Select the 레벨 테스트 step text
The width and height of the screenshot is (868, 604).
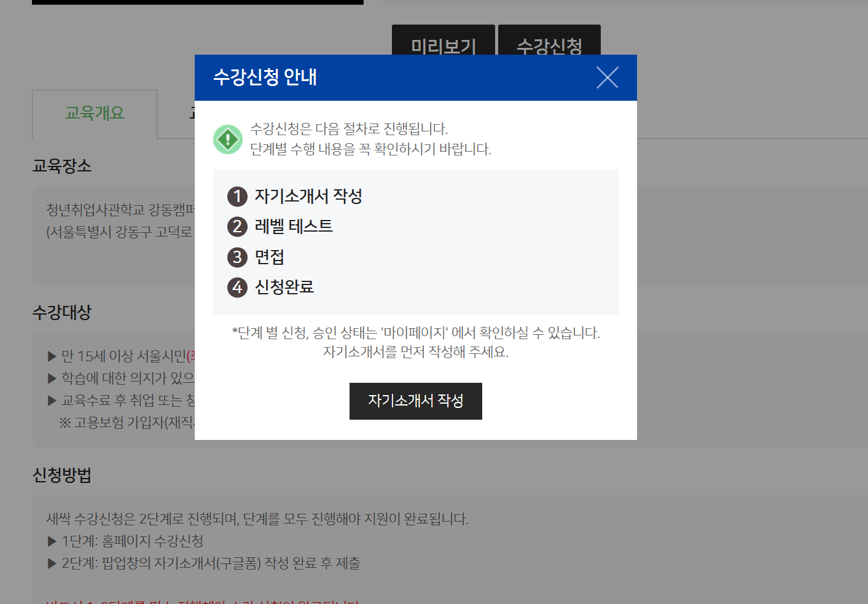[x=294, y=227]
